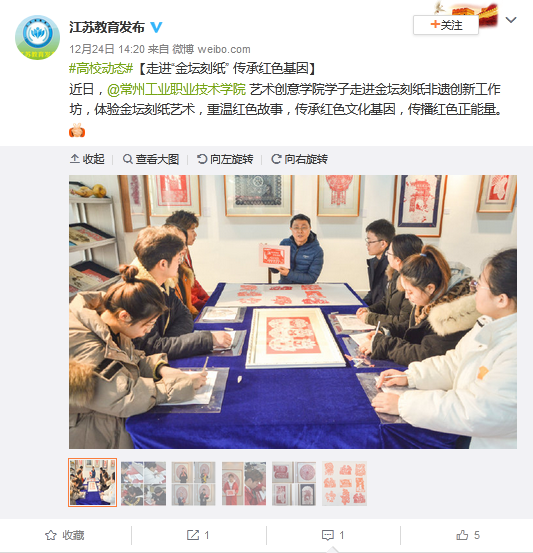The height and width of the screenshot is (553, 533).
Task: Open the #高校动态# hashtag topic
Action: [x=101, y=68]
